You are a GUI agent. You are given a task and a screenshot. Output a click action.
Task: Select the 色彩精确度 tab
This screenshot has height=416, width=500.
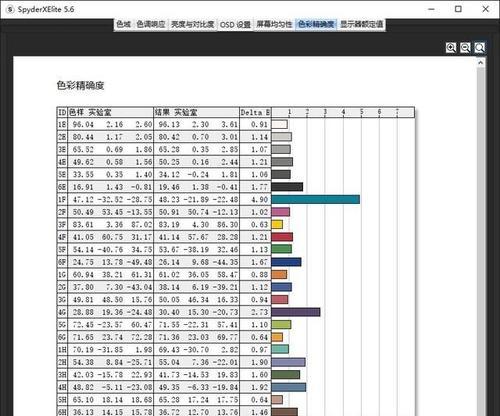click(x=316, y=24)
